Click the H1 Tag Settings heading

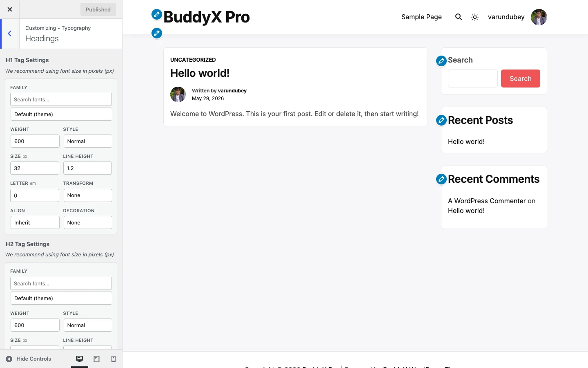point(27,60)
